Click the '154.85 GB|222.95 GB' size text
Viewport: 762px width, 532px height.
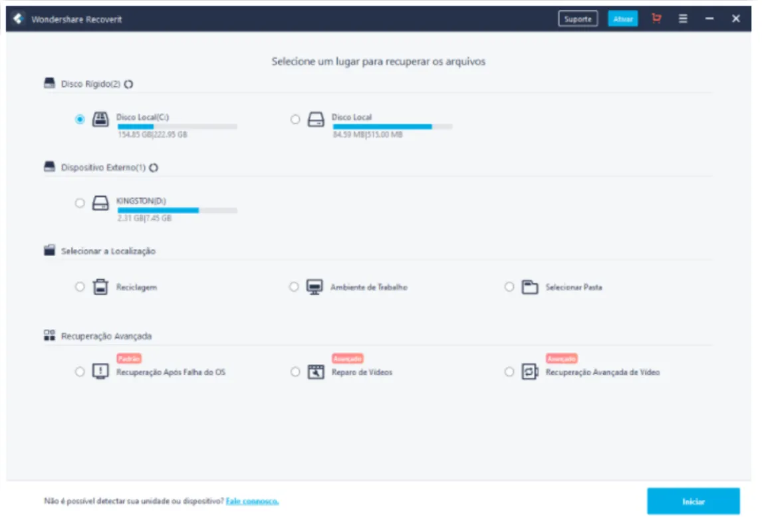[x=152, y=134]
